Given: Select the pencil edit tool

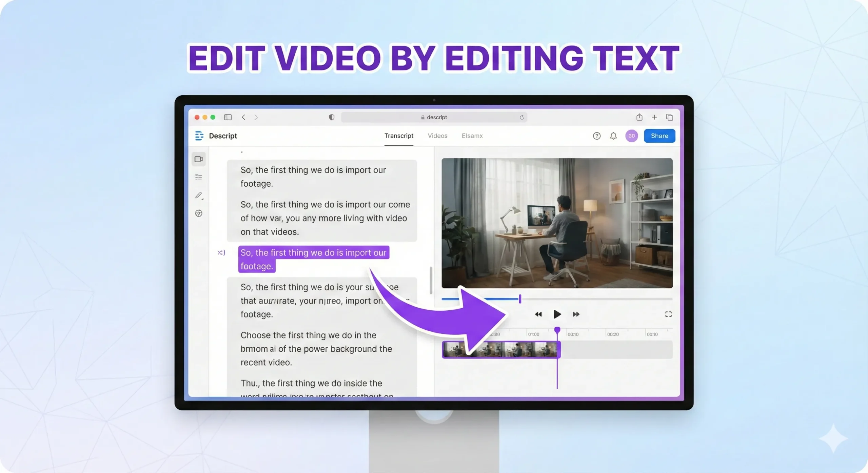Looking at the screenshot, I should coord(199,196).
